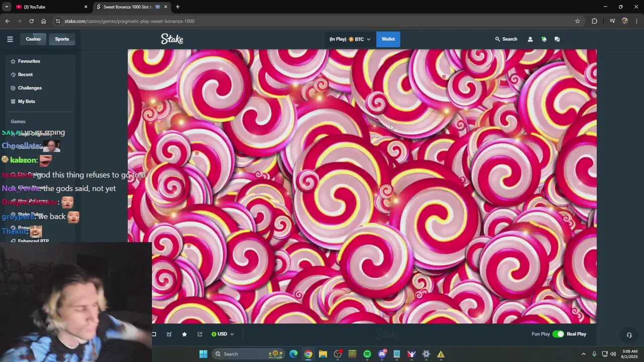Viewport: 644px width, 362px height.
Task: Go back to the previous page
Action: pyautogui.click(x=7, y=21)
